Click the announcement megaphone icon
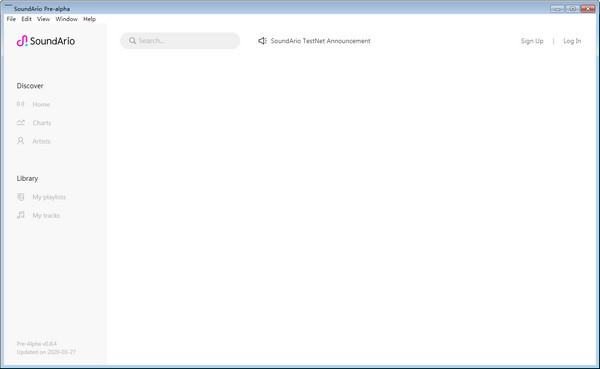600x369 pixels. pos(262,41)
